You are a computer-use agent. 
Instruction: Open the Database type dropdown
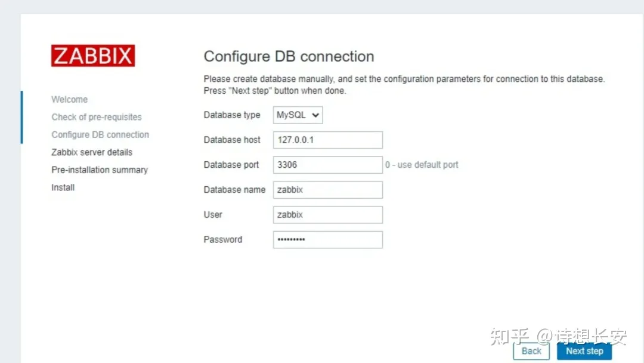pyautogui.click(x=298, y=115)
